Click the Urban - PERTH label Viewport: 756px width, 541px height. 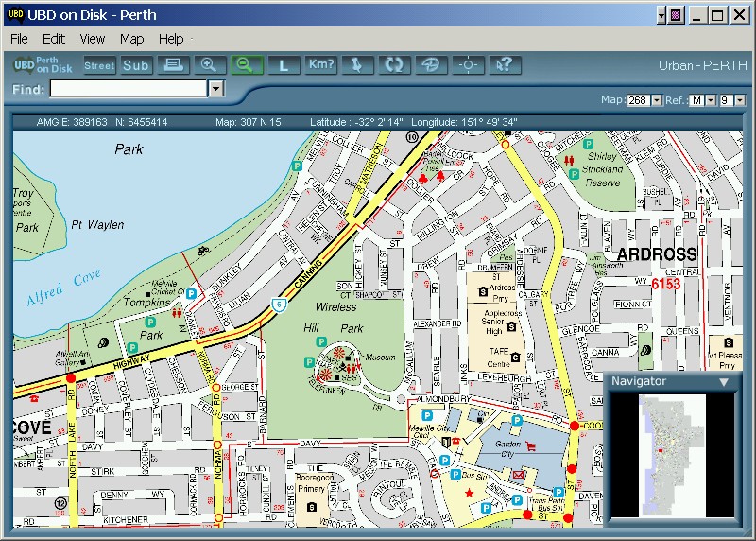(702, 65)
